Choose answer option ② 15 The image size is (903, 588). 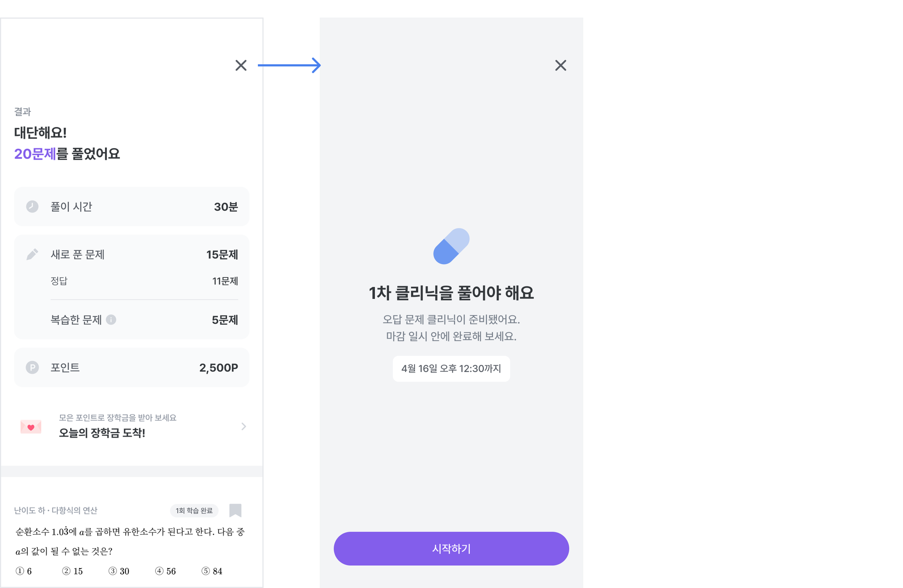(72, 571)
